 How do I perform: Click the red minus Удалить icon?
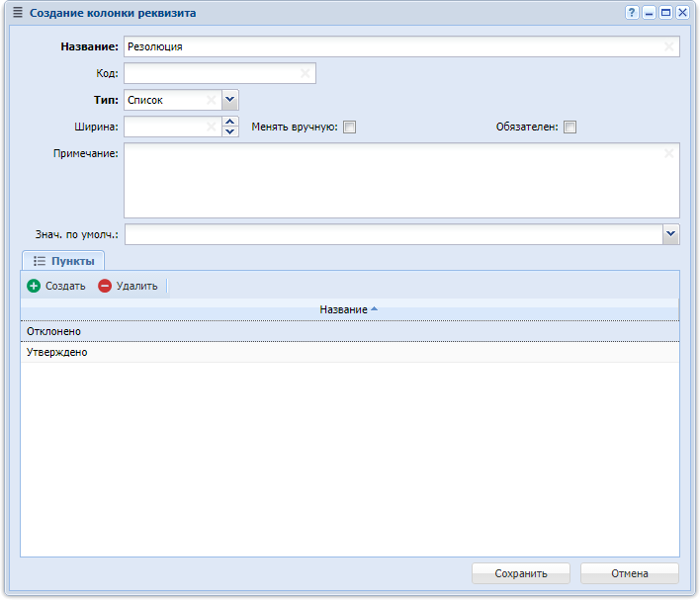pos(105,286)
